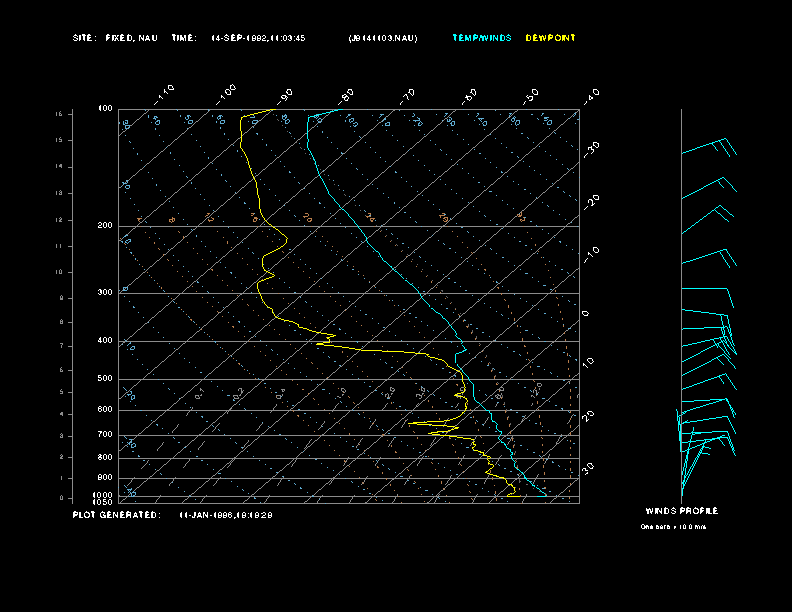The height and width of the screenshot is (612, 792).
Task: Click the PLOT GENERATED label
Action: [115, 515]
